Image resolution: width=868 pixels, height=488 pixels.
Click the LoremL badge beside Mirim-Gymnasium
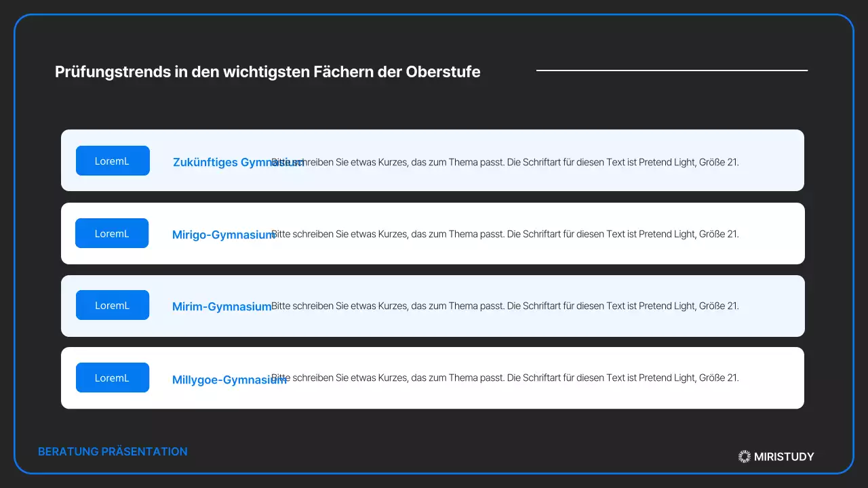[x=113, y=305]
